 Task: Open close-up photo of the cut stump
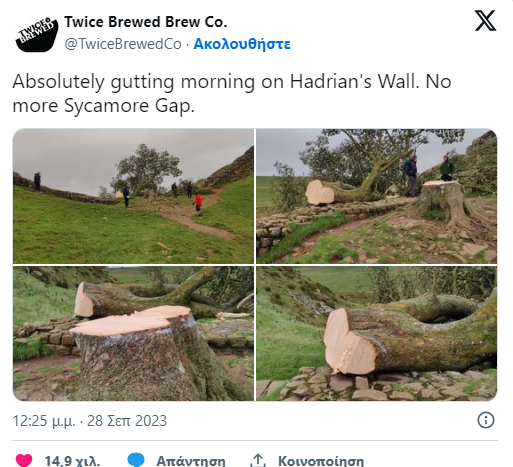133,333
